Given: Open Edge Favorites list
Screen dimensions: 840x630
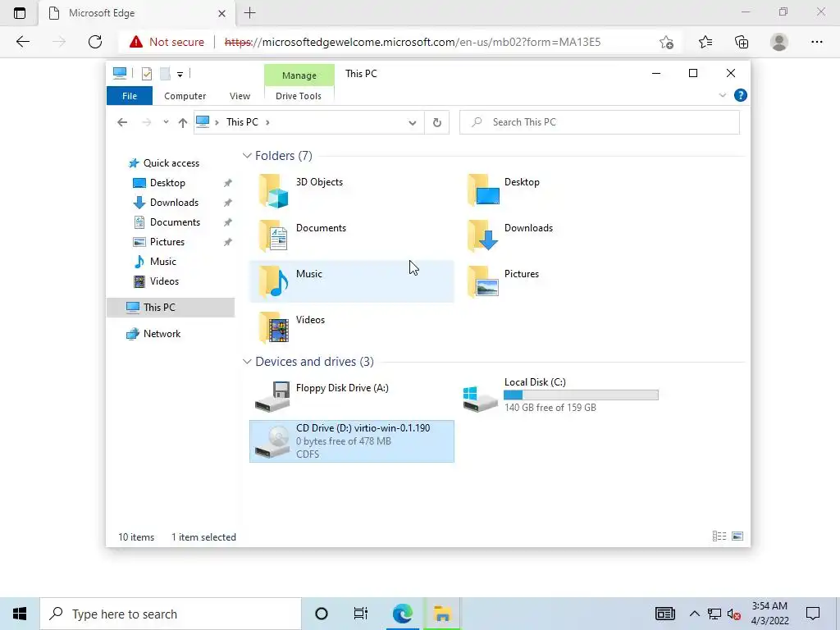Looking at the screenshot, I should [x=705, y=42].
